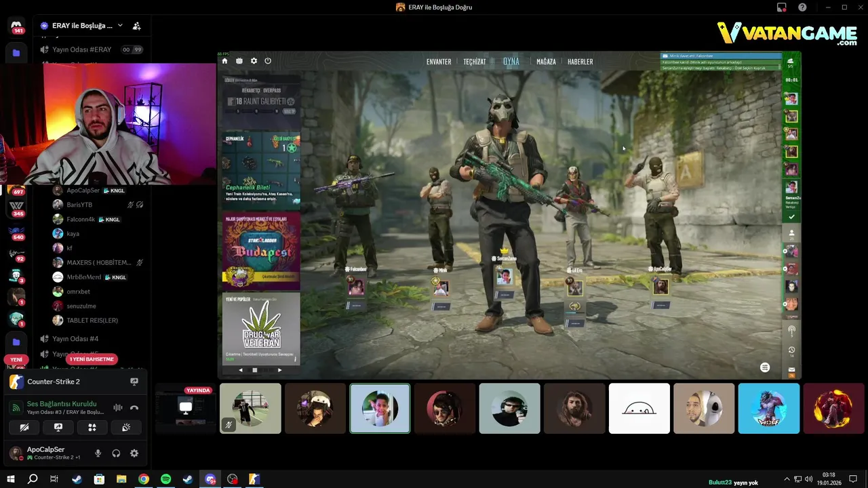868x488 pixels.
Task: Open the invite people icon beside server name
Action: [136, 26]
